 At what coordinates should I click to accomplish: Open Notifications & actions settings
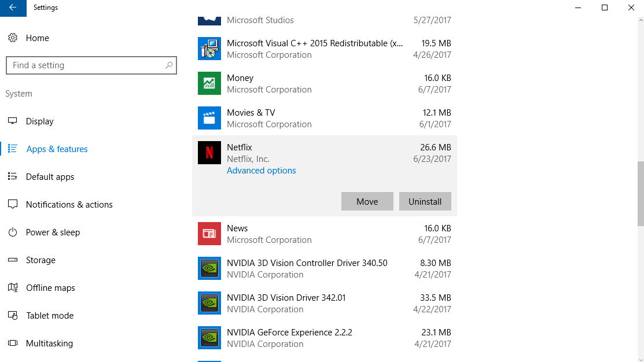pyautogui.click(x=69, y=204)
